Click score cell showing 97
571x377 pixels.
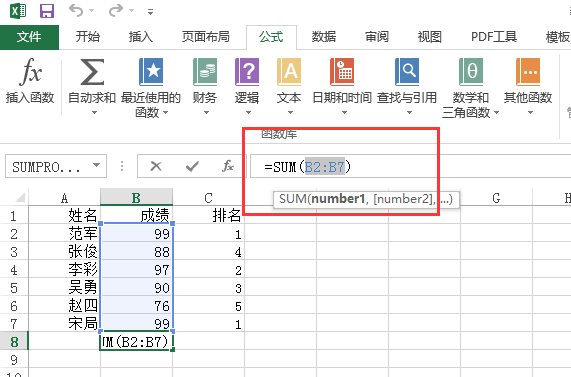136,269
